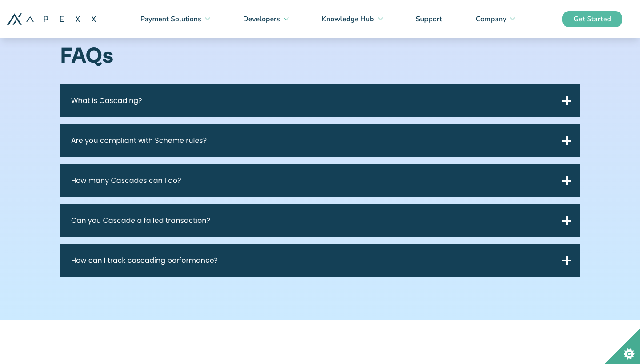Click plus icon for cascading performance question
The width and height of the screenshot is (640, 364).
point(566,261)
